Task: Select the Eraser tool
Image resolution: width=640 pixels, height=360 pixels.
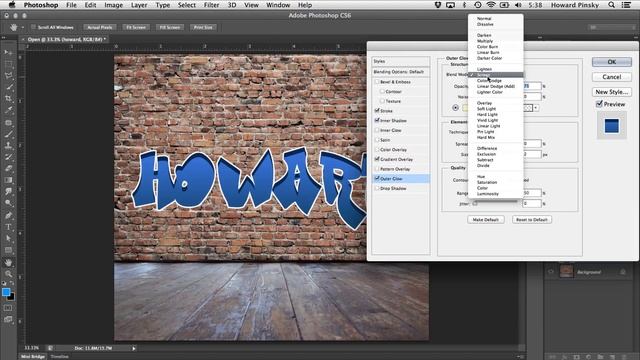Action: point(8,168)
